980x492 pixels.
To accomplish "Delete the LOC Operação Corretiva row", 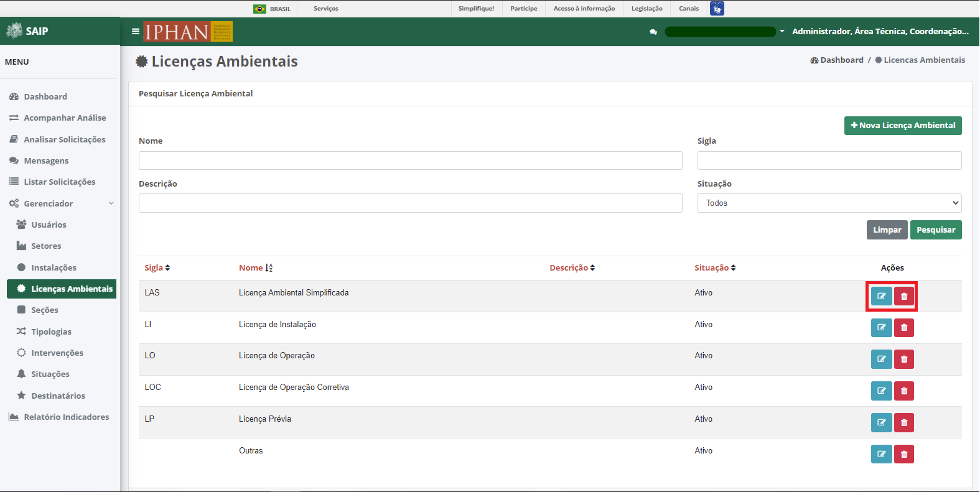I will (x=904, y=391).
